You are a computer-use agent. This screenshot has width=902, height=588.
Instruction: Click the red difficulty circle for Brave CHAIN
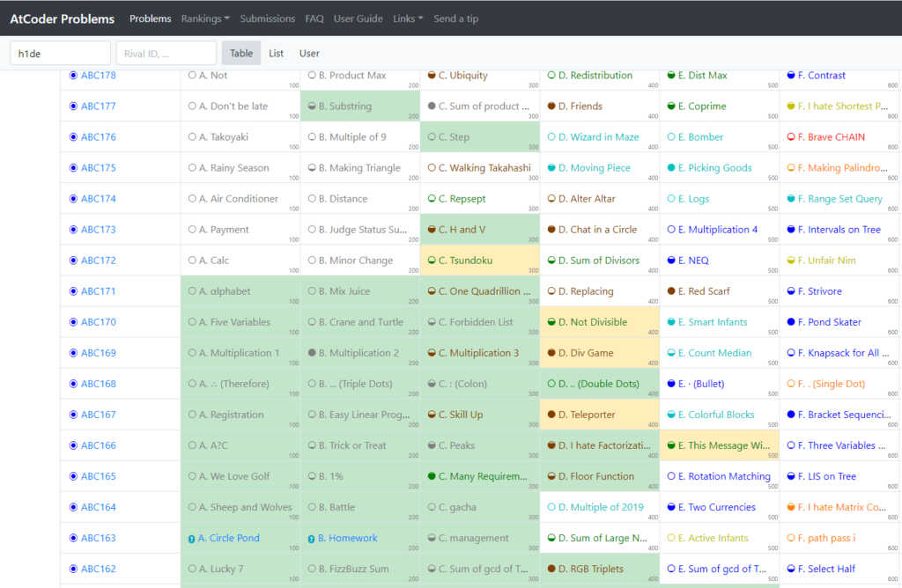[x=791, y=137]
